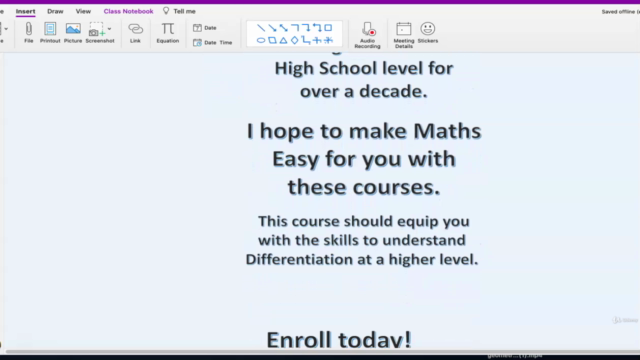This screenshot has height=360, width=640.
Task: Select the oval shape
Action: coord(261,40)
